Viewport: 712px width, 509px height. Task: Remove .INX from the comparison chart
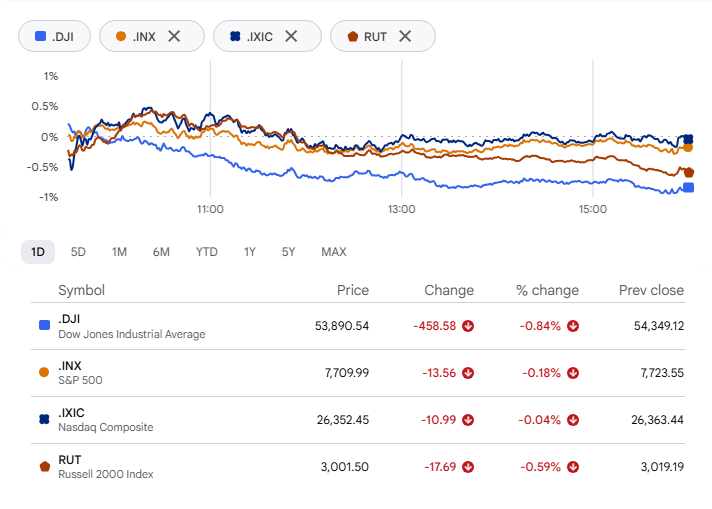pyautogui.click(x=174, y=36)
